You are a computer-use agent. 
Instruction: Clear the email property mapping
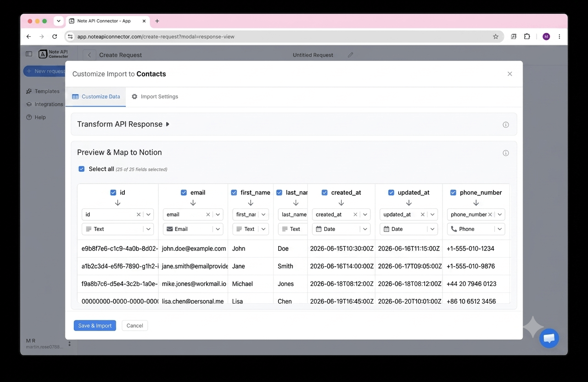point(208,214)
